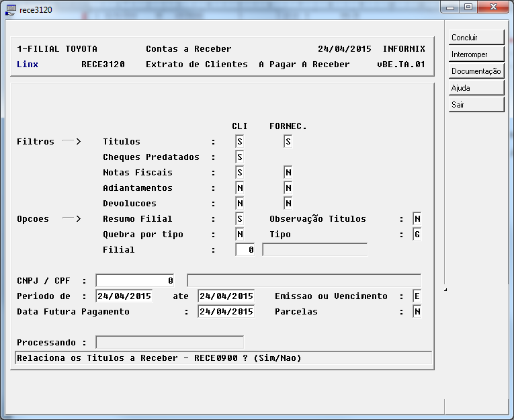Image resolution: width=514 pixels, height=420 pixels.
Task: Click the rece3120 window title icon
Action: coord(11,10)
